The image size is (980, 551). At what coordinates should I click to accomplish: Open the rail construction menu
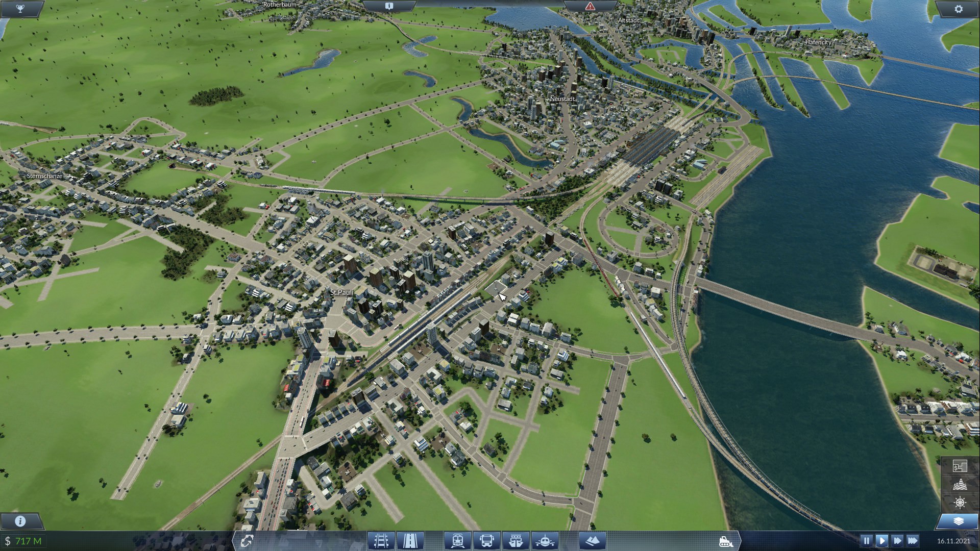(x=381, y=540)
